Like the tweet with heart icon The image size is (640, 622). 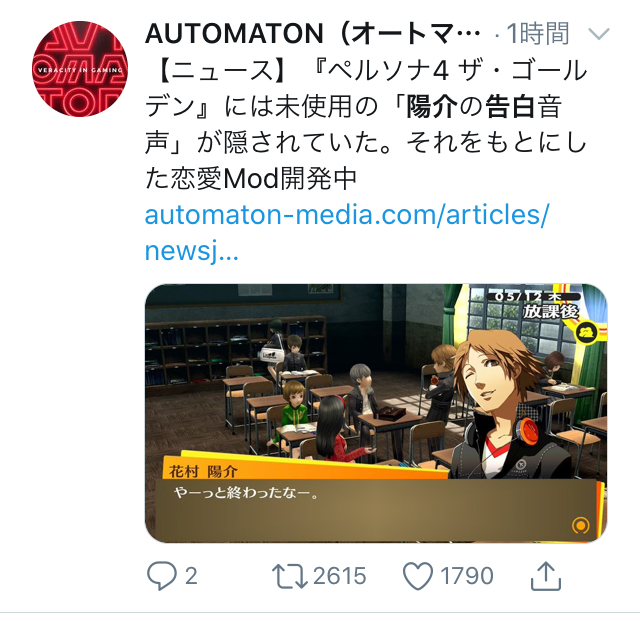click(x=418, y=576)
